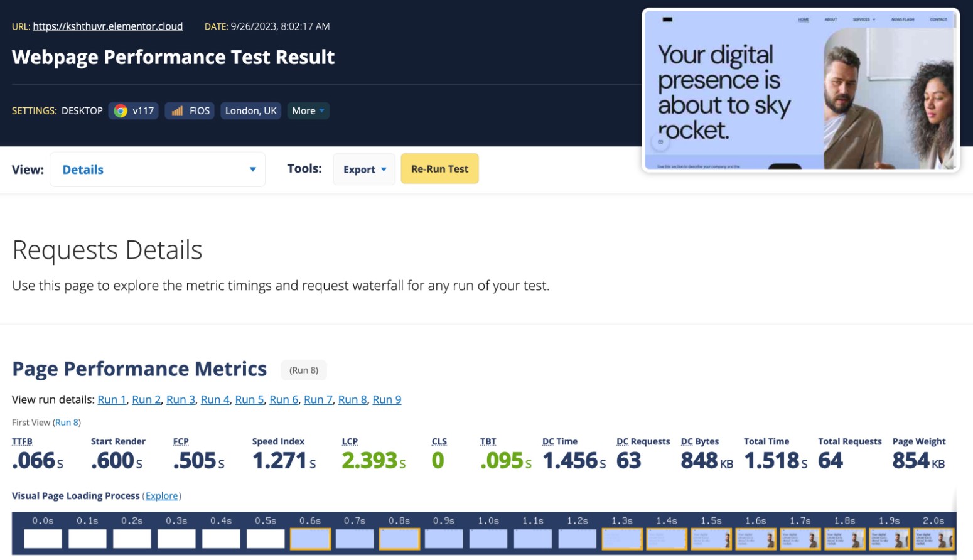Screen dimensions: 973x560
Task: Click the London, UK location badge
Action: point(250,111)
